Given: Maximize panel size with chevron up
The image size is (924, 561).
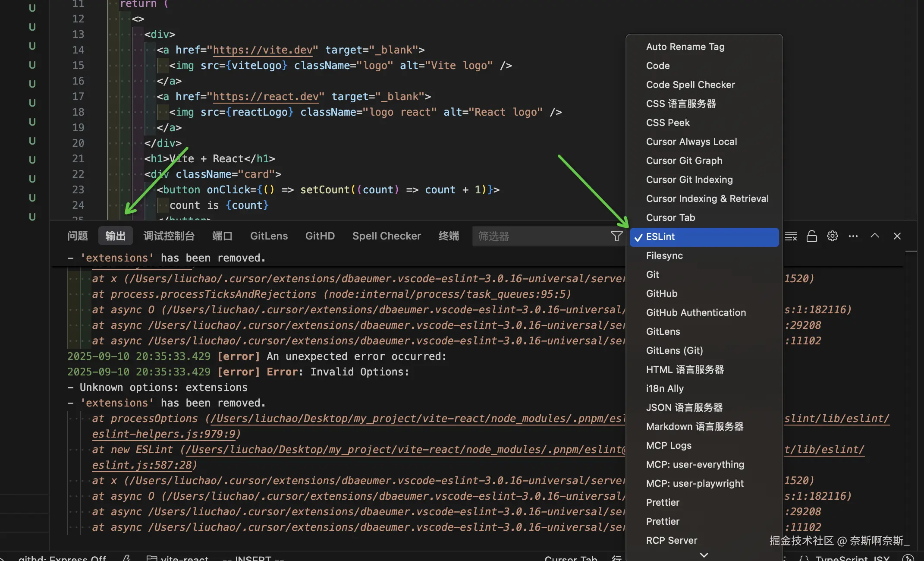Looking at the screenshot, I should pos(874,236).
